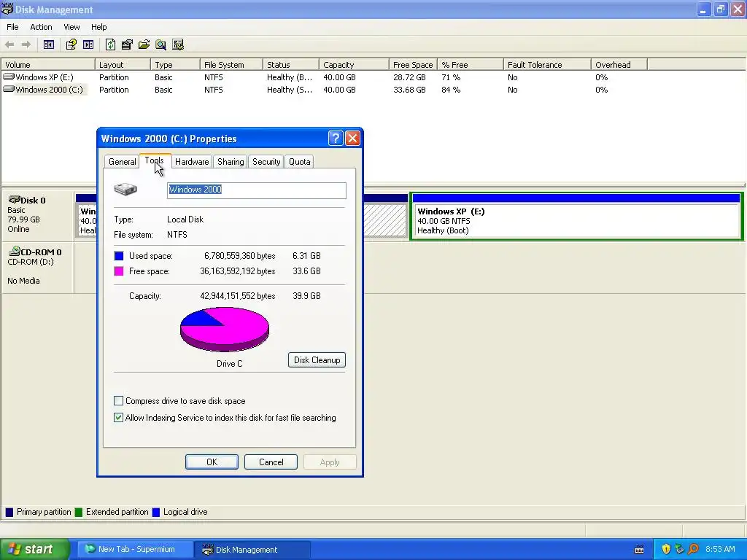Click the Disk Management taskbar button

point(252,549)
